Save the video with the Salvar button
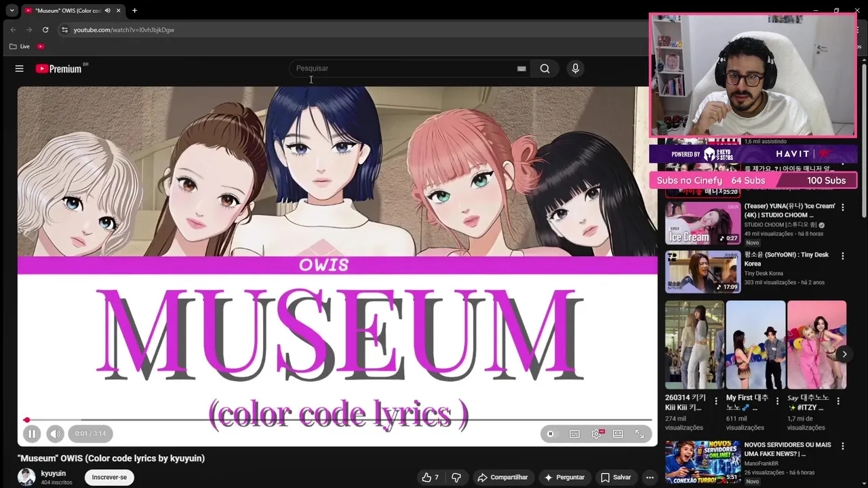The width and height of the screenshot is (868, 488). pos(616,477)
